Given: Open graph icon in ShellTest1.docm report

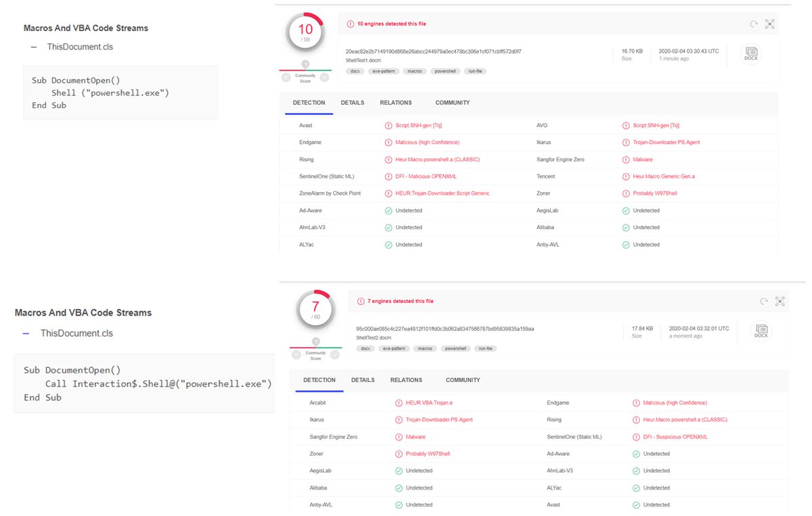Looking at the screenshot, I should [x=769, y=24].
